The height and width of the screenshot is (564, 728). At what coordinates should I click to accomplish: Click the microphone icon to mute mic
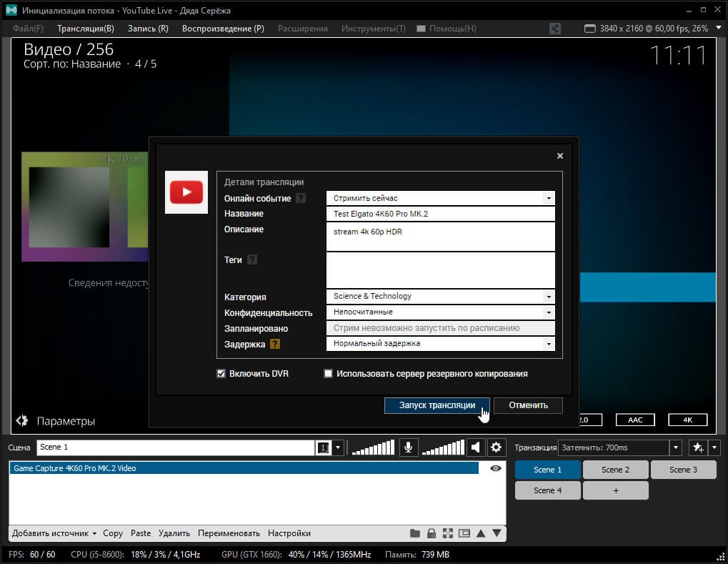[x=408, y=447]
